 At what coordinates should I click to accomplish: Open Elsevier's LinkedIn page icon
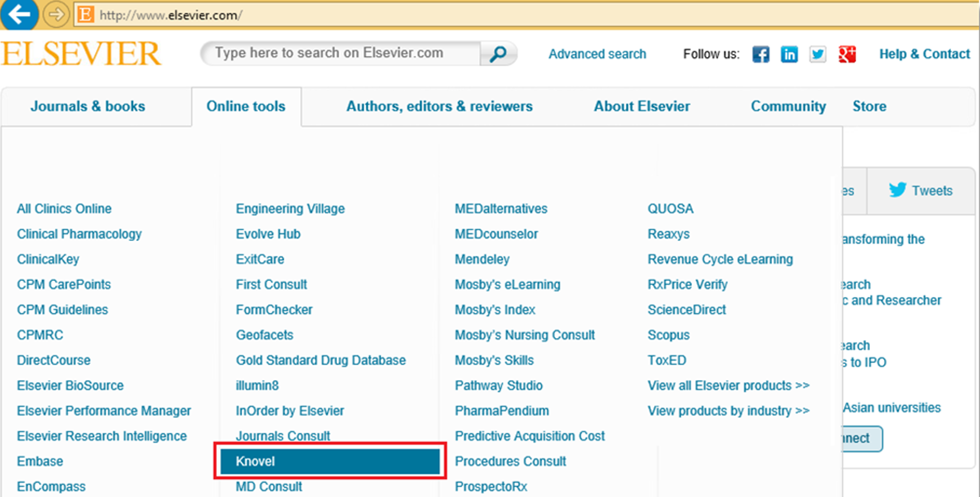tap(789, 54)
